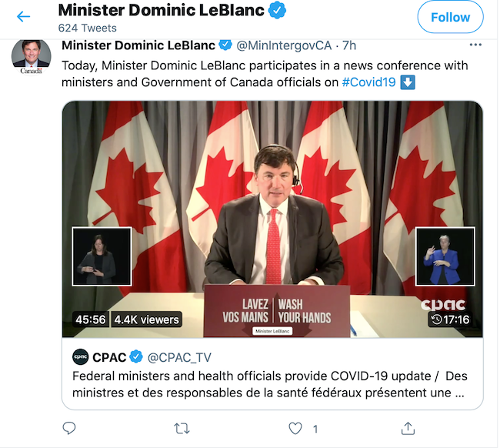Open the Federal ministers COVID-19 update card text

coord(269,383)
